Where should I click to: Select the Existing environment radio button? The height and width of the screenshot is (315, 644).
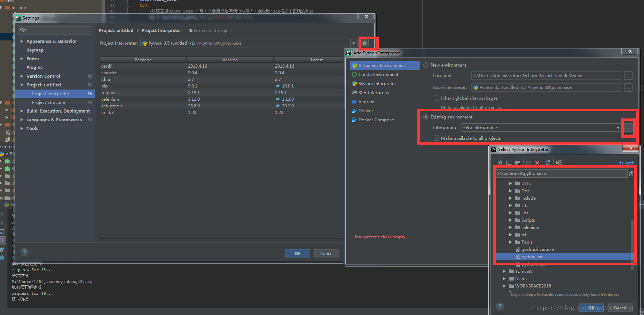[426, 117]
